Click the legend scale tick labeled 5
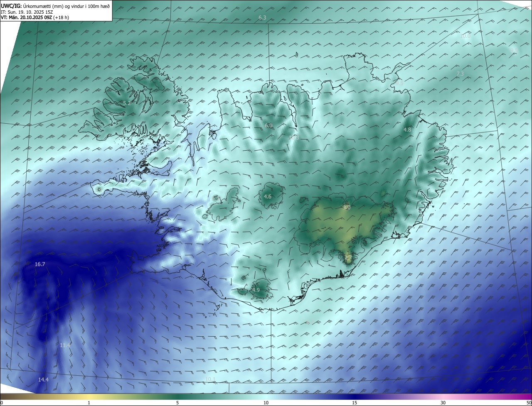Image resolution: width=532 pixels, height=406 pixels. tap(177, 403)
